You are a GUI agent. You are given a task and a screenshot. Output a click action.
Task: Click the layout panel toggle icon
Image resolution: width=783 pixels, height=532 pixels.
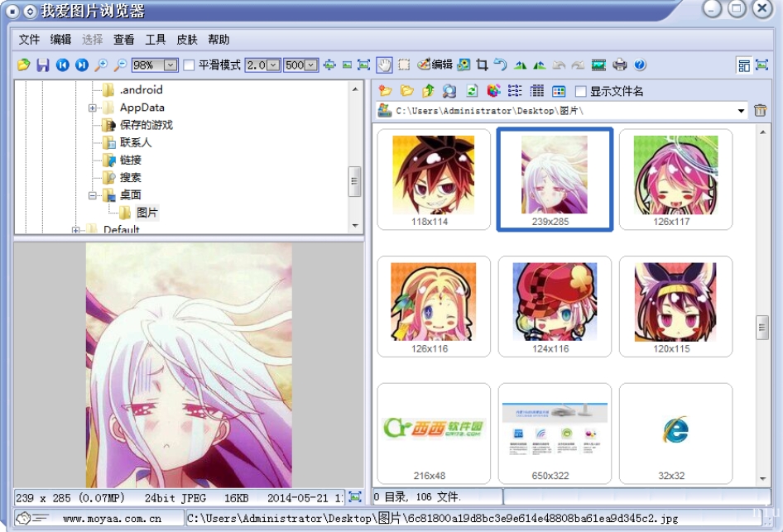(x=744, y=65)
